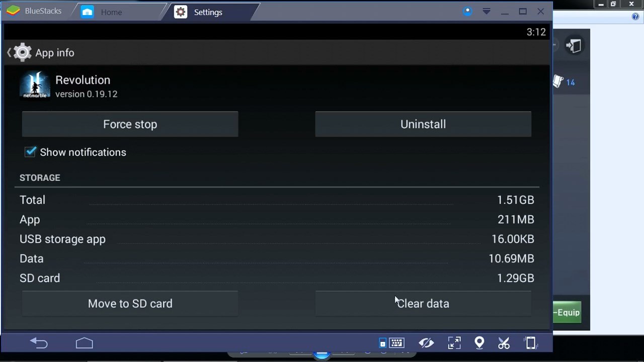
Task: Click the exit door icon in the game window
Action: (x=574, y=46)
